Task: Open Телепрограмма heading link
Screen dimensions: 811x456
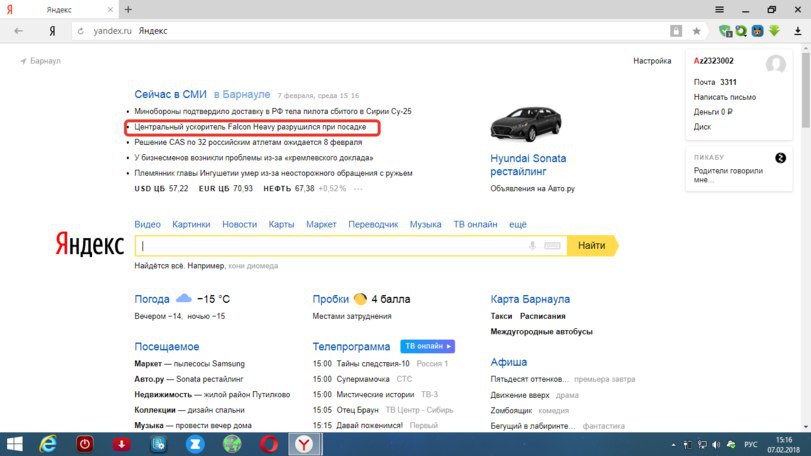Action: click(351, 346)
